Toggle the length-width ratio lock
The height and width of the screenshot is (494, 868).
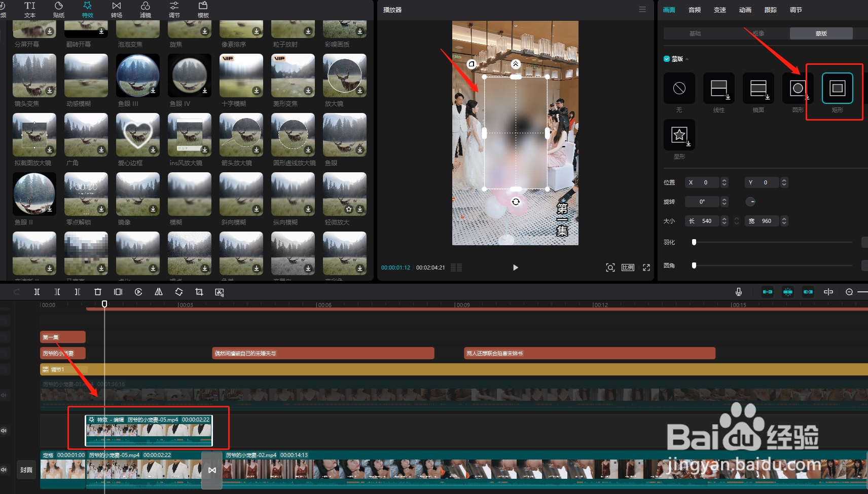pyautogui.click(x=737, y=221)
